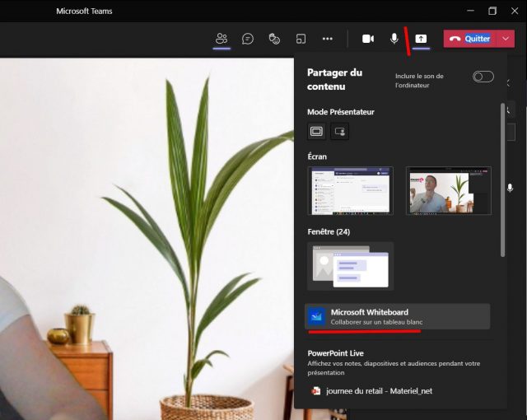527x420 pixels.
Task: Share the first screen thumbnail
Action: click(350, 190)
